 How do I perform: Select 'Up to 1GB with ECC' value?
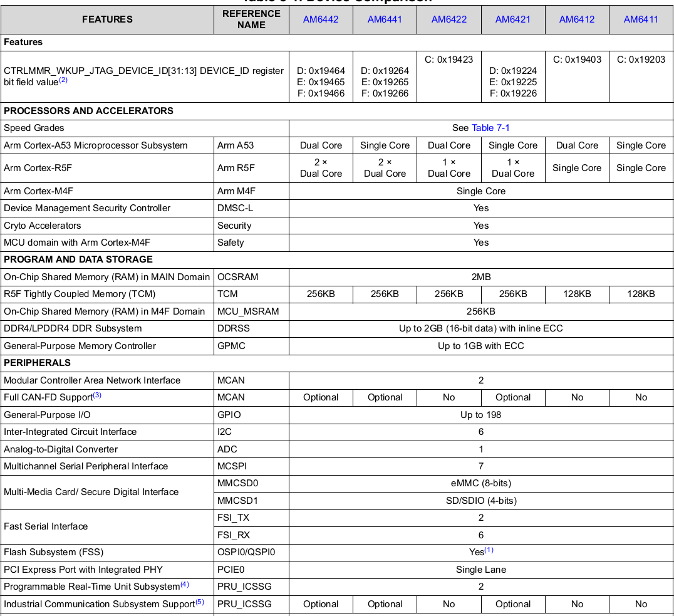point(481,346)
